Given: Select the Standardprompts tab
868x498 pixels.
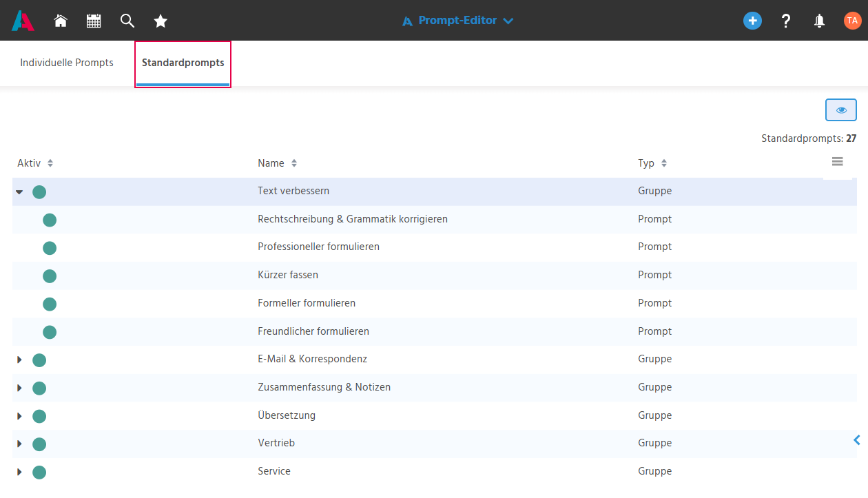Looking at the screenshot, I should tap(183, 63).
